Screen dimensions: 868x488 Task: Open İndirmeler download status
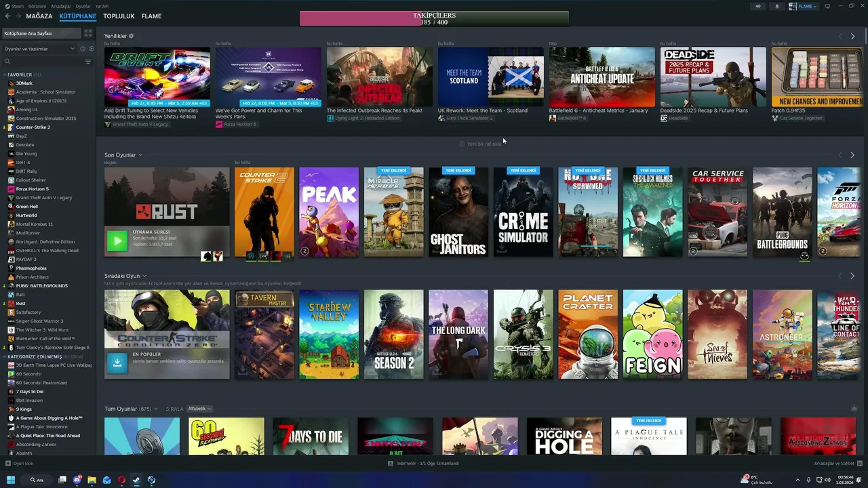point(427,464)
